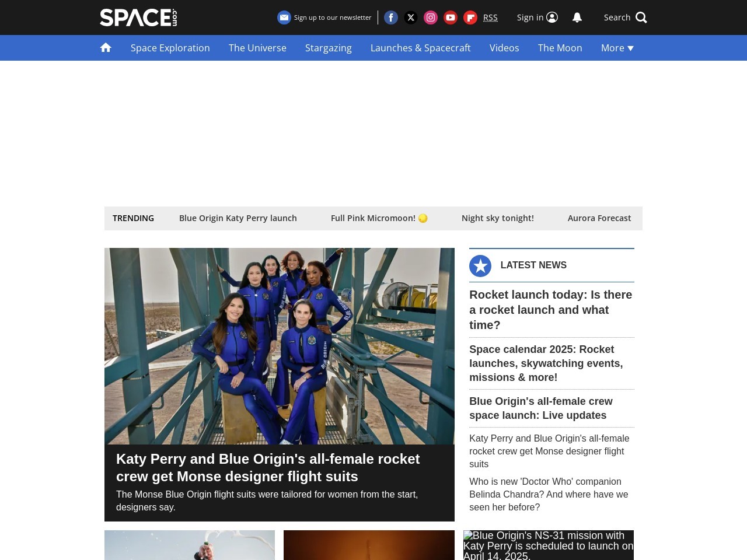Open Blue Origin all-female crew live updates
The image size is (747, 560).
541,408
